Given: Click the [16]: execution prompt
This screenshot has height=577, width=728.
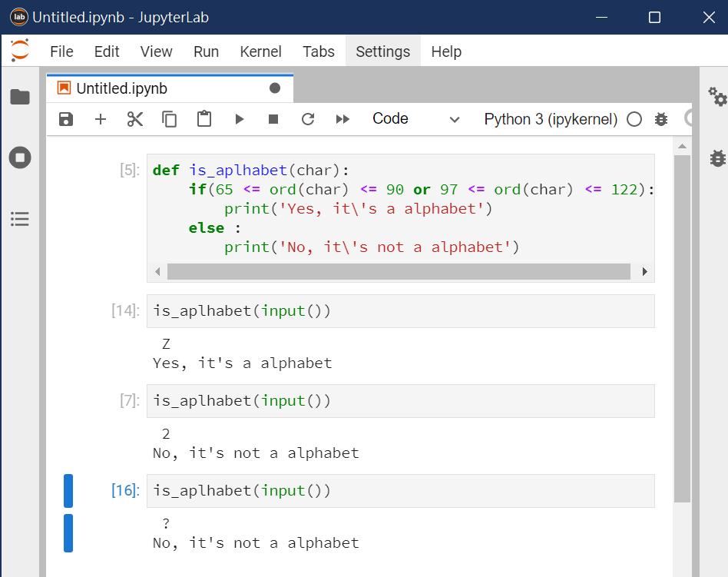Looking at the screenshot, I should pyautogui.click(x=125, y=491).
